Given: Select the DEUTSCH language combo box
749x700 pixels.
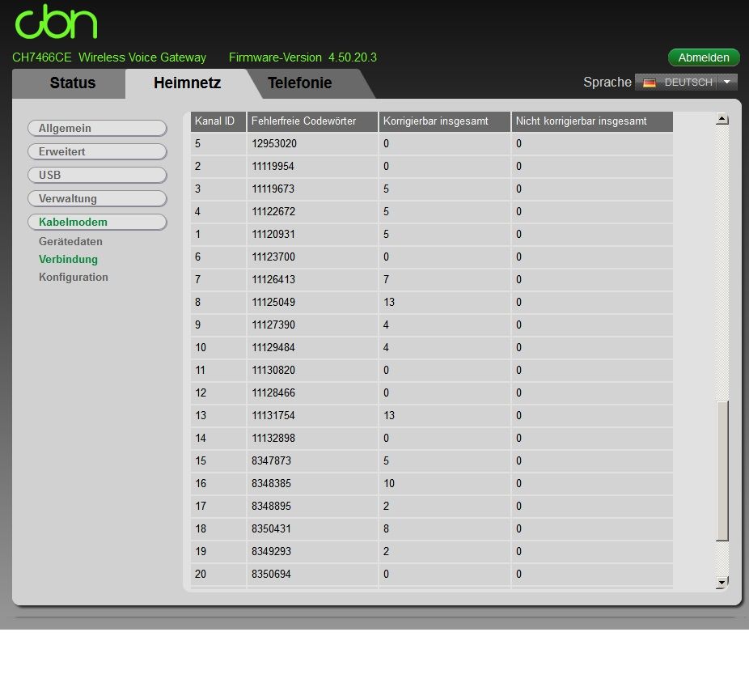Looking at the screenshot, I should click(x=686, y=83).
